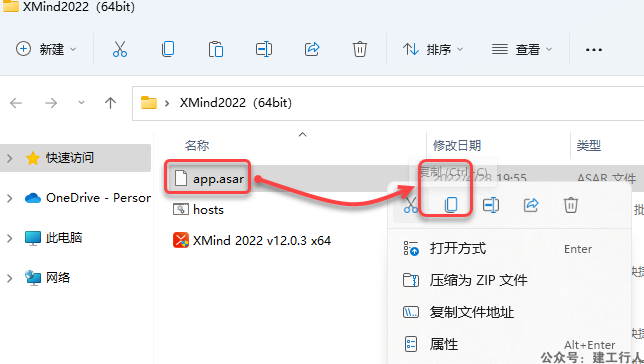The image size is (644, 364).
Task: Click the This PC monitor icon
Action: (x=33, y=238)
